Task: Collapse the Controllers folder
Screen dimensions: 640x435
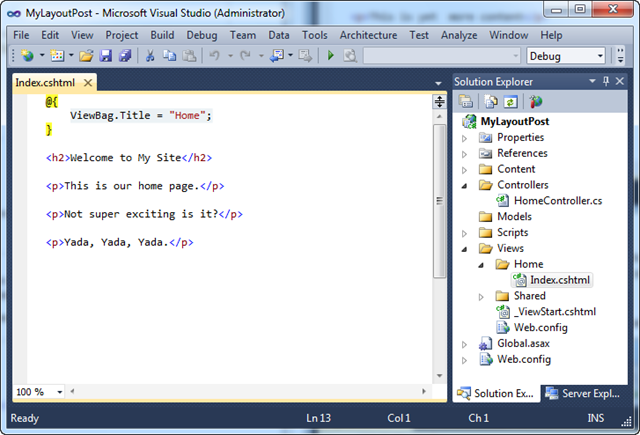Action: coord(464,186)
